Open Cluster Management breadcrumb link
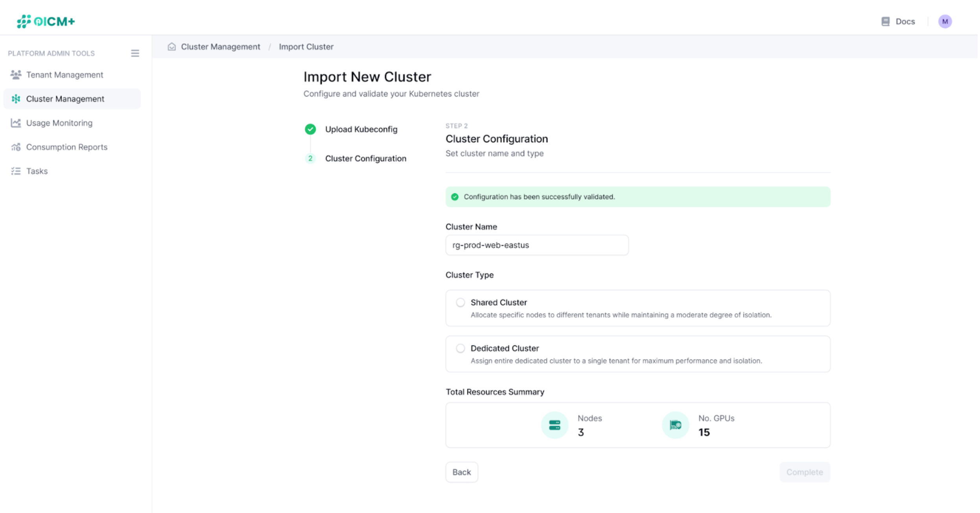 point(220,46)
